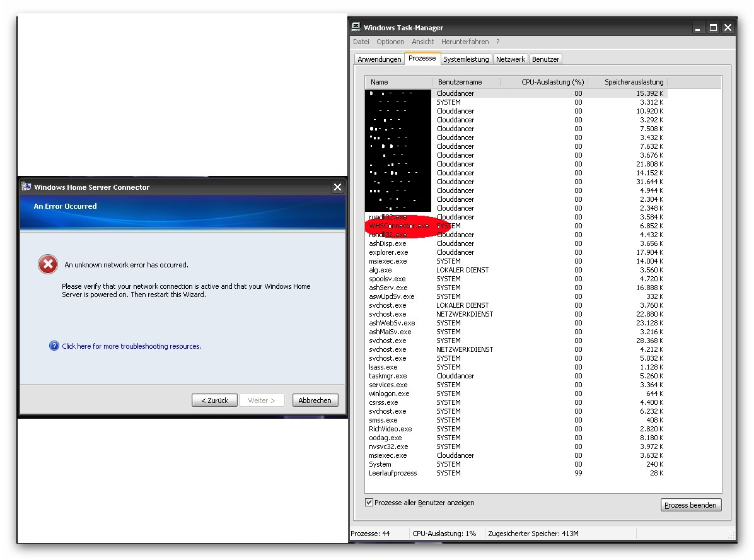This screenshot has height=560, width=754.
Task: Select the winlogon.exe process row
Action: tap(516, 394)
